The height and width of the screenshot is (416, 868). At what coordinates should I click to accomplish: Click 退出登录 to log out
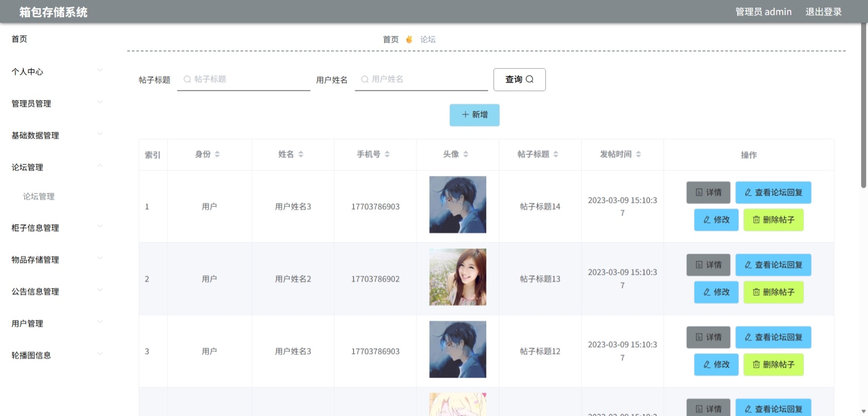[824, 12]
